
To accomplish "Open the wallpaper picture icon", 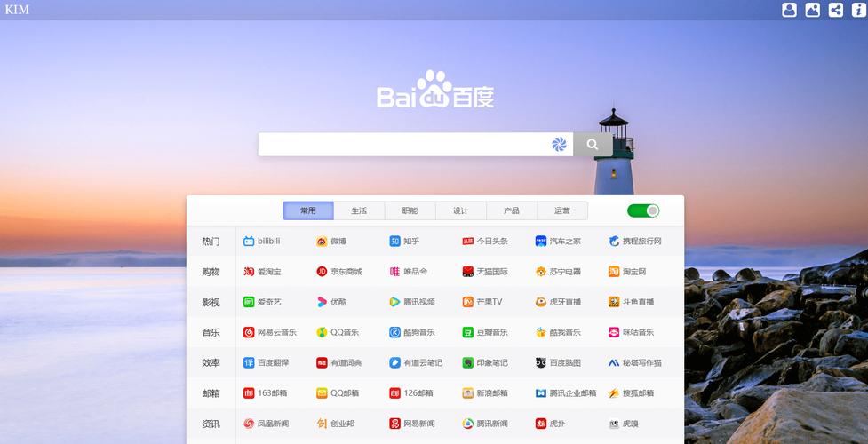I will point(812,10).
